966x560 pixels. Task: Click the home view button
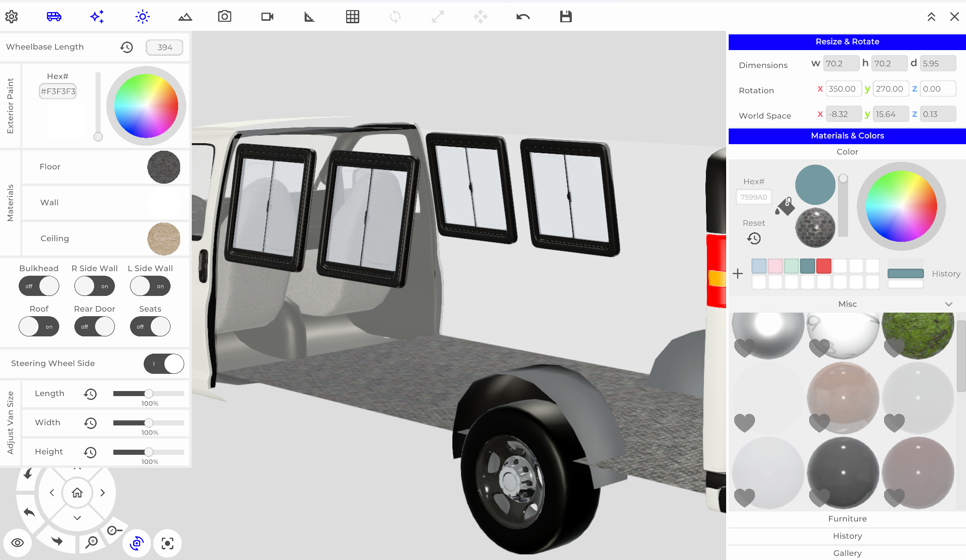click(x=77, y=493)
